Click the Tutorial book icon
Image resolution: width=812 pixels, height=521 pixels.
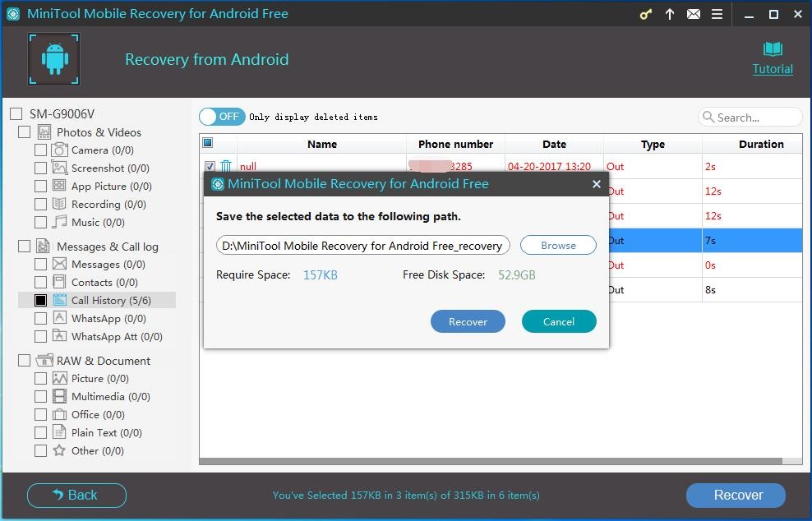tap(773, 49)
